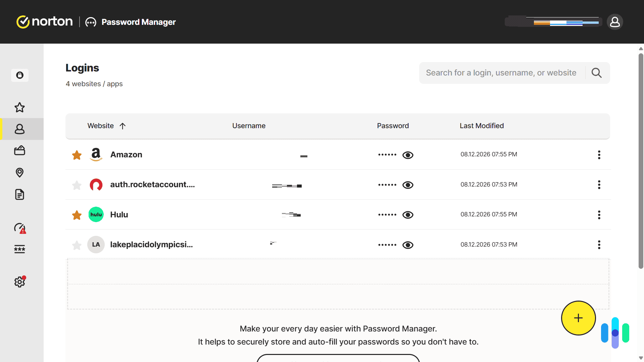Open auth.rocketaccount row three-dot menu

599,185
